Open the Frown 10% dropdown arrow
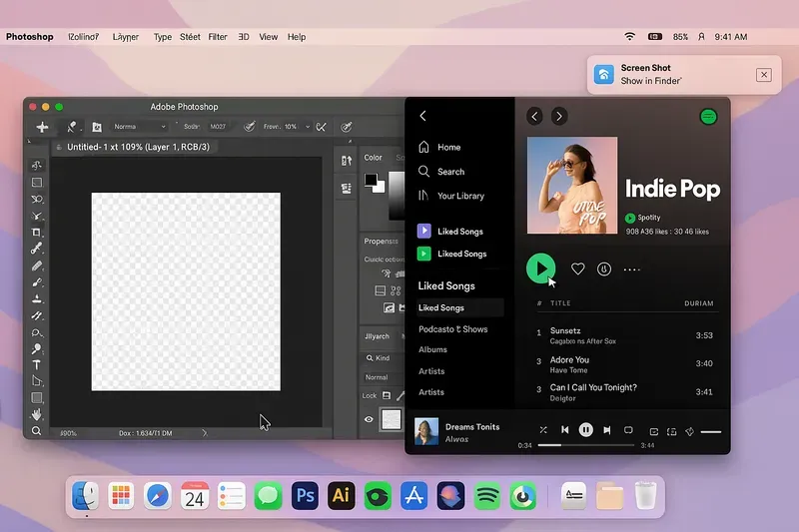 [x=308, y=127]
